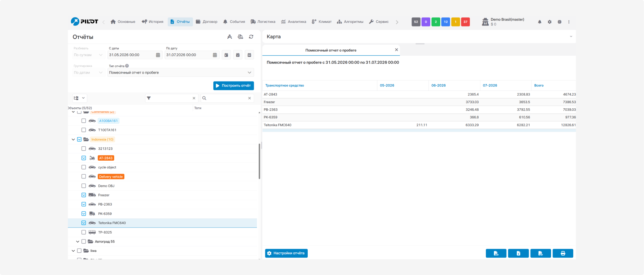Clear the filter field
This screenshot has height=275, width=644.
coord(194,98)
